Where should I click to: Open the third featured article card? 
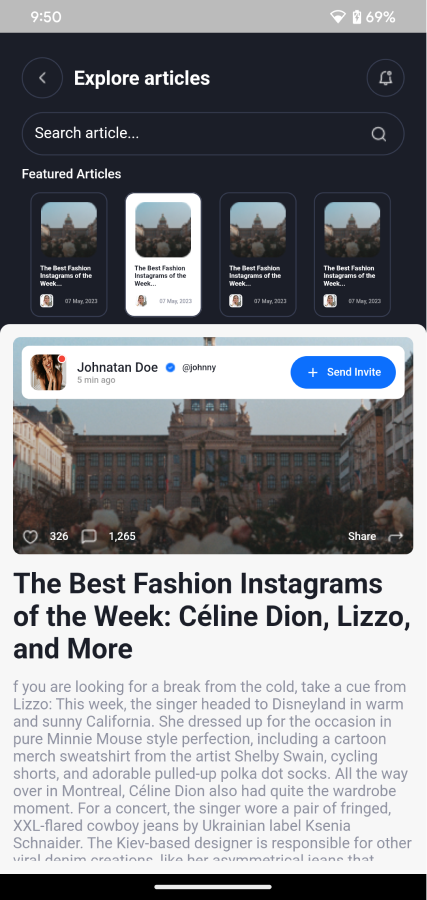pos(258,254)
